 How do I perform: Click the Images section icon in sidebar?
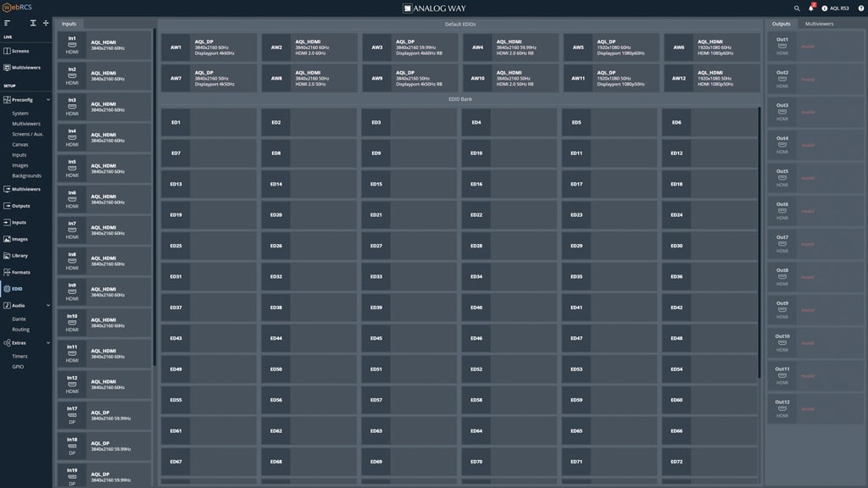click(x=7, y=239)
